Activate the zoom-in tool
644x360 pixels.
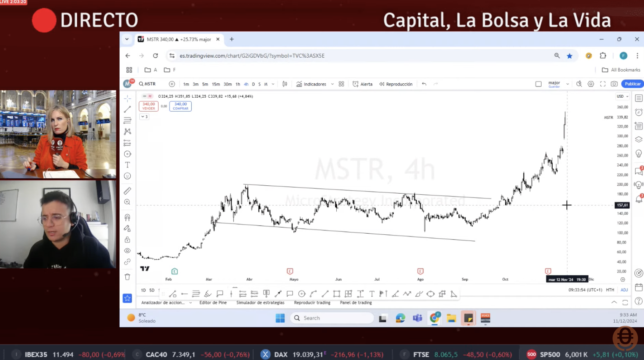(128, 202)
